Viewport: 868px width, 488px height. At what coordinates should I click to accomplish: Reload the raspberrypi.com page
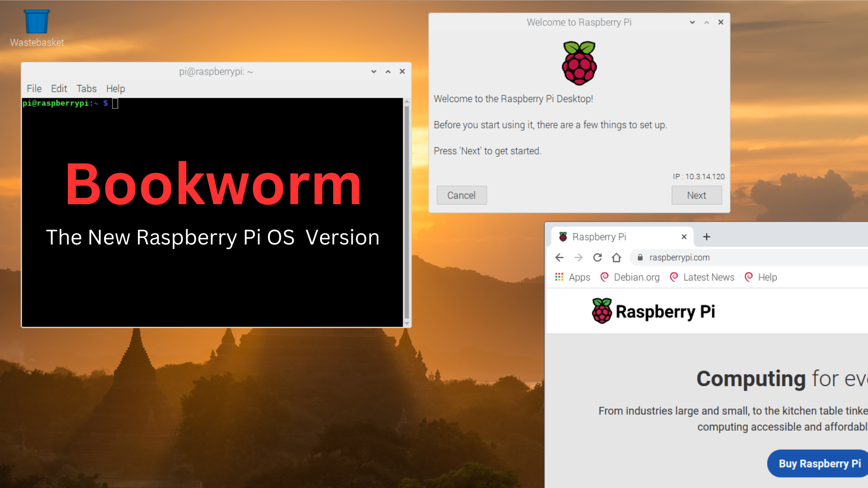[597, 257]
